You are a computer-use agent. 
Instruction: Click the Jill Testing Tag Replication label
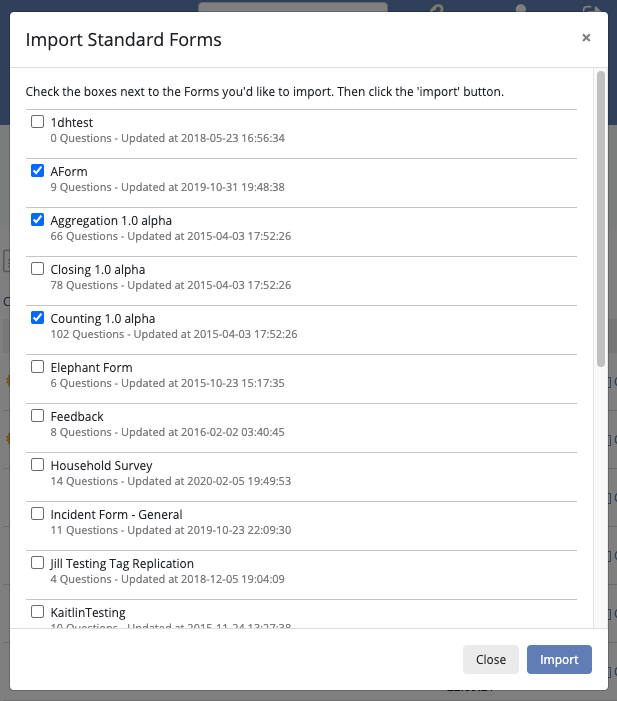[122, 564]
